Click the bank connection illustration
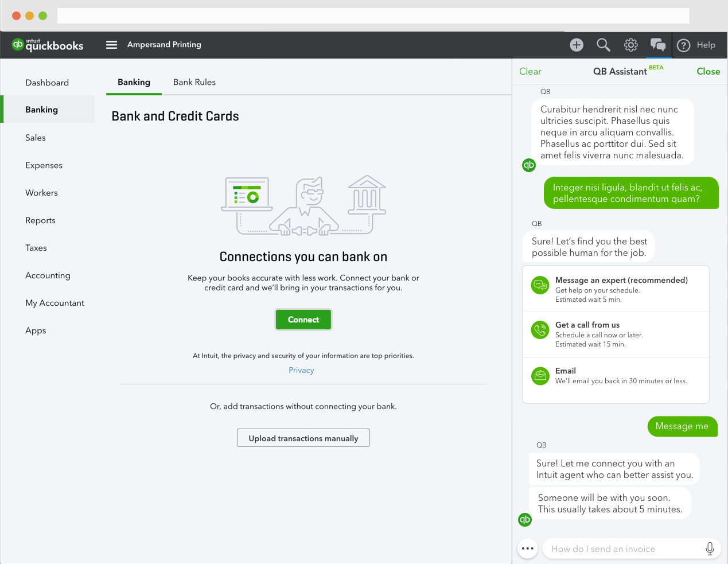 click(303, 205)
